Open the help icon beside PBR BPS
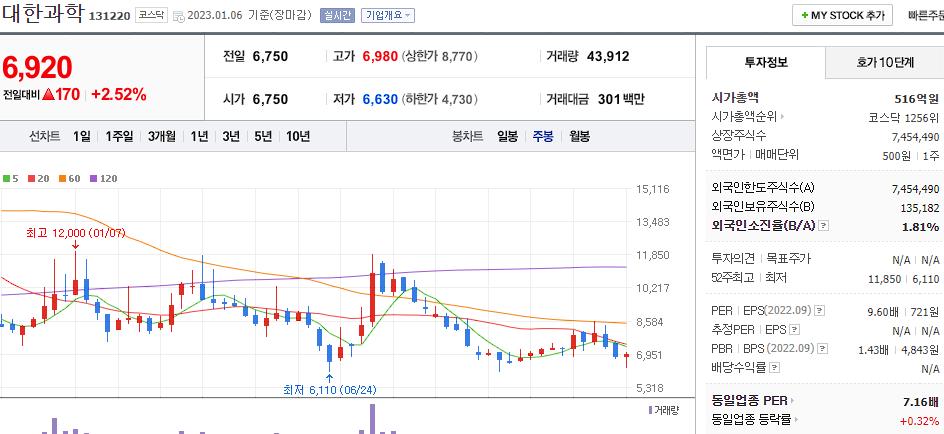 pyautogui.click(x=820, y=349)
